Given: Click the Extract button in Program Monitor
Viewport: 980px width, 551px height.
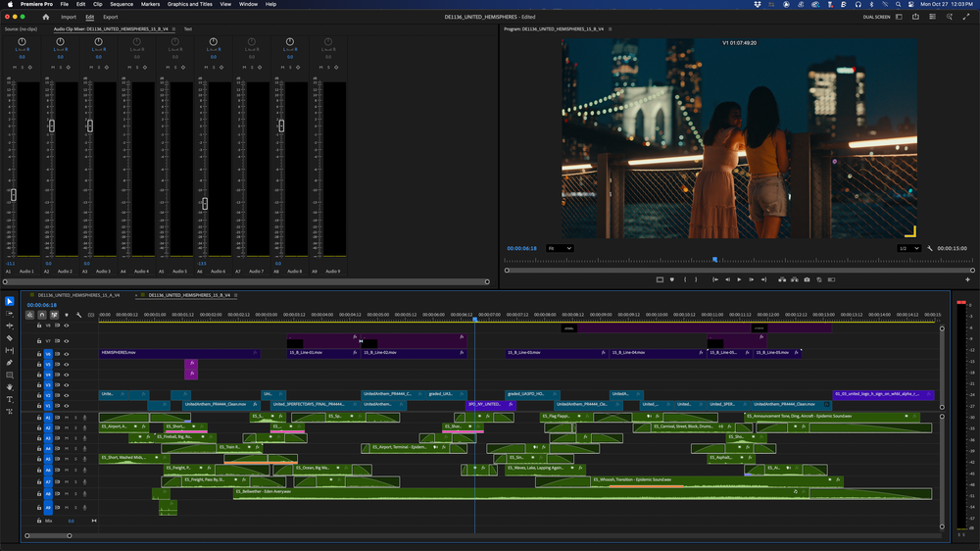Looking at the screenshot, I should pos(795,279).
